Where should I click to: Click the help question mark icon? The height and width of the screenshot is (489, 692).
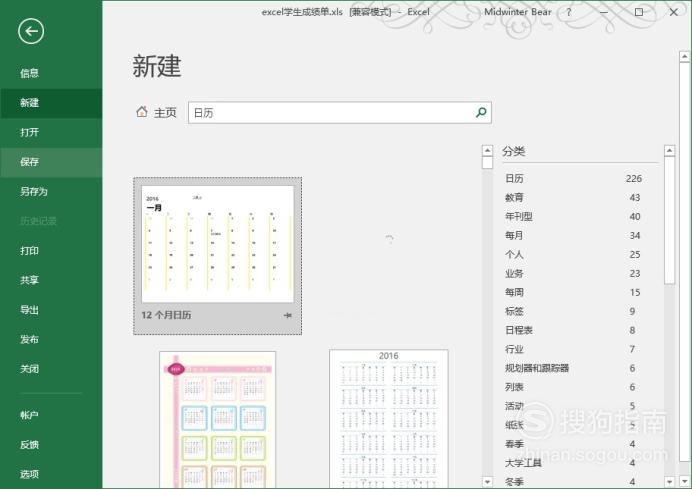tap(568, 12)
